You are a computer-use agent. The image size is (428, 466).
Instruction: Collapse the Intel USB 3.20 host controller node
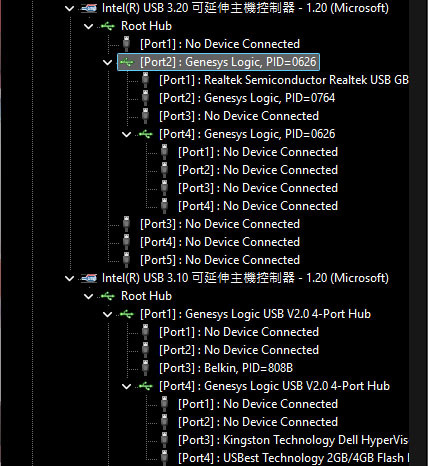coord(69,8)
